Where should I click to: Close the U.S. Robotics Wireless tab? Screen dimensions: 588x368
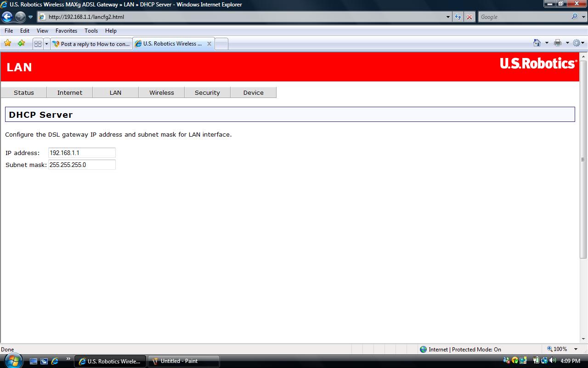[209, 44]
